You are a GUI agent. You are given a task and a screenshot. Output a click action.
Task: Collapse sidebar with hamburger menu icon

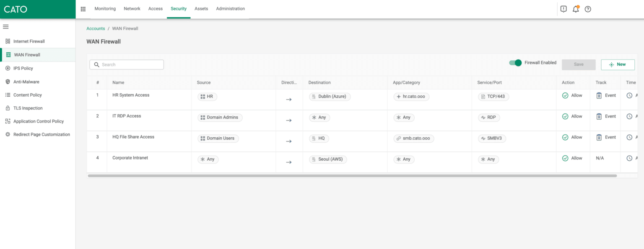6,27
